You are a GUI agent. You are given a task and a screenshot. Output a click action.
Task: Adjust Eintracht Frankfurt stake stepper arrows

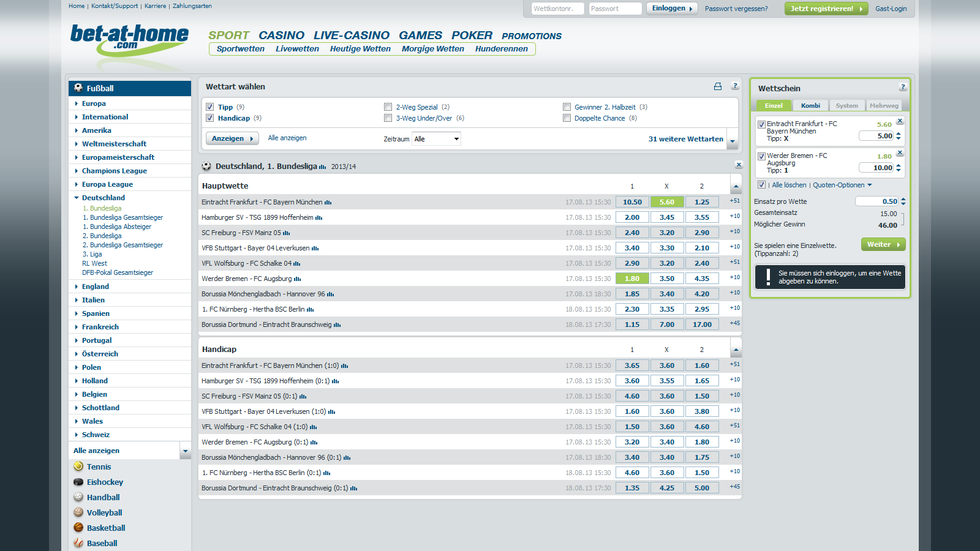pos(899,136)
